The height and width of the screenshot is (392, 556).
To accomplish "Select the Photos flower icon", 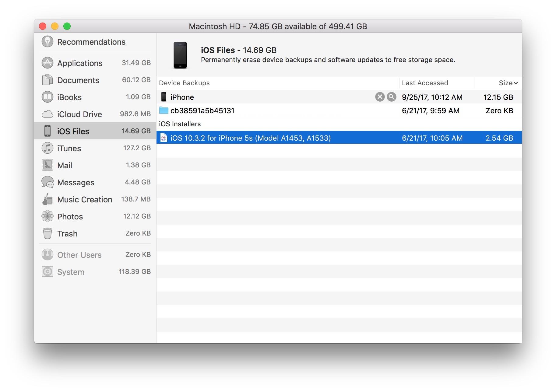I will pyautogui.click(x=47, y=216).
